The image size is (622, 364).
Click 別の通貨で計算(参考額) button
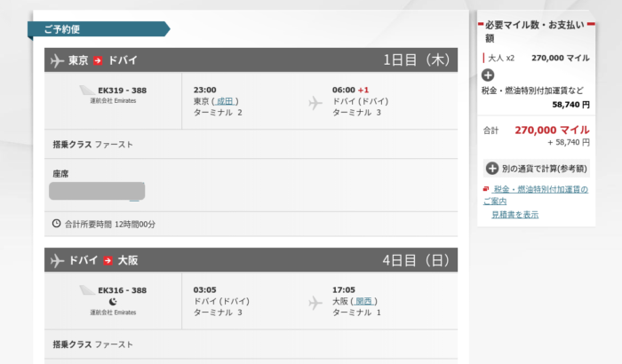click(x=536, y=168)
